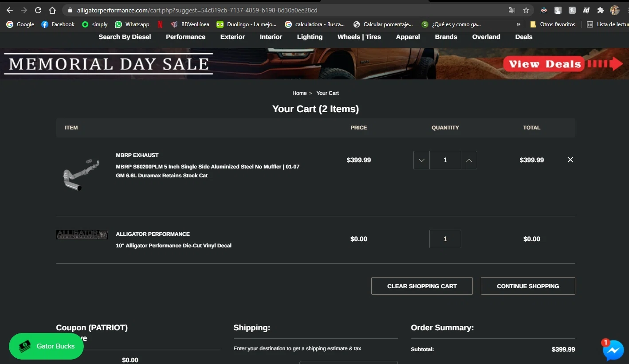Expand hidden bookmarks with the double chevron
Image resolution: width=629 pixels, height=364 pixels.
[x=518, y=24]
